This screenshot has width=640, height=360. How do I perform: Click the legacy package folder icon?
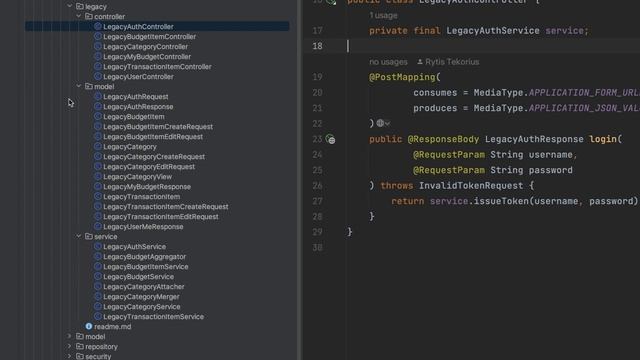(x=80, y=6)
